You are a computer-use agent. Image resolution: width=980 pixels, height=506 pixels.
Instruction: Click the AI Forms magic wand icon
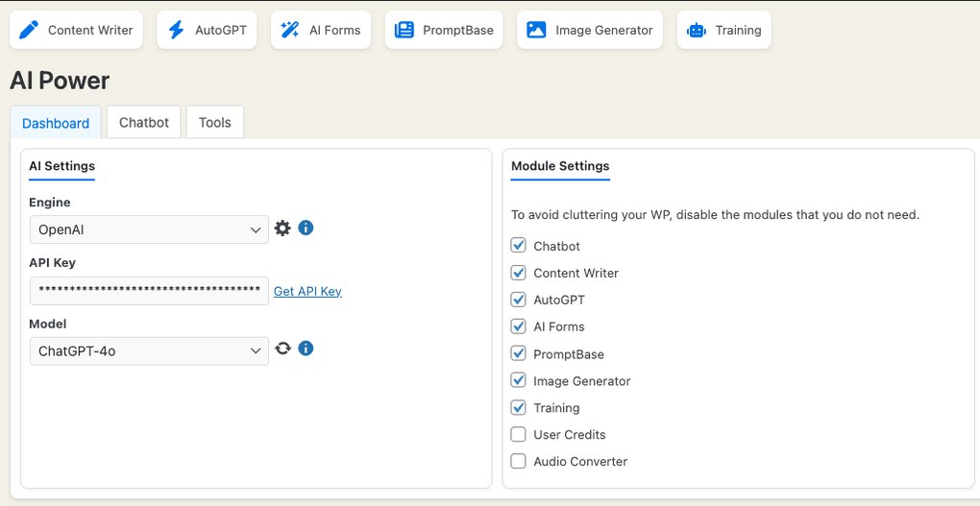(x=289, y=30)
